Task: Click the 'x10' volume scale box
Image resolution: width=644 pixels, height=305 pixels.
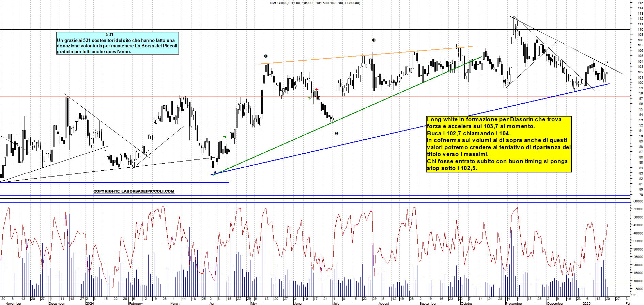Action: pos(633,294)
